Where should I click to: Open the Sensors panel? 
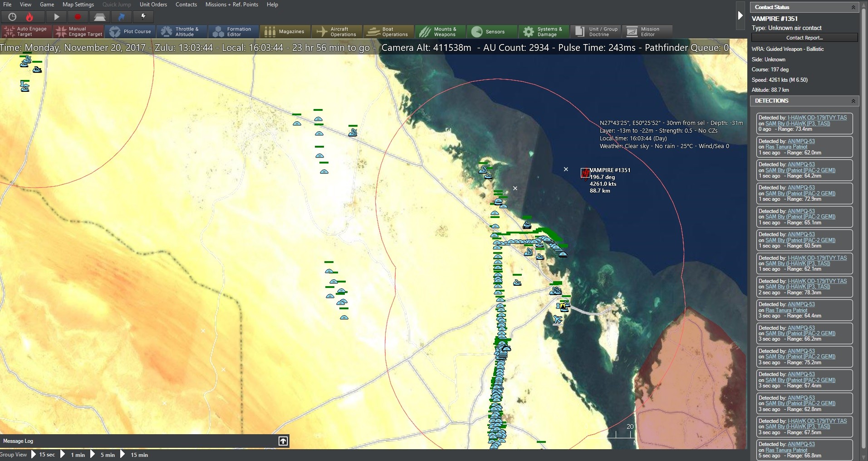click(x=491, y=31)
